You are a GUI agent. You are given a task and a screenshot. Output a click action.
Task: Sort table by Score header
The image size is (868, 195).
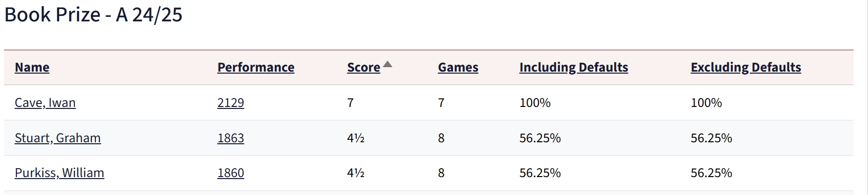tap(364, 67)
